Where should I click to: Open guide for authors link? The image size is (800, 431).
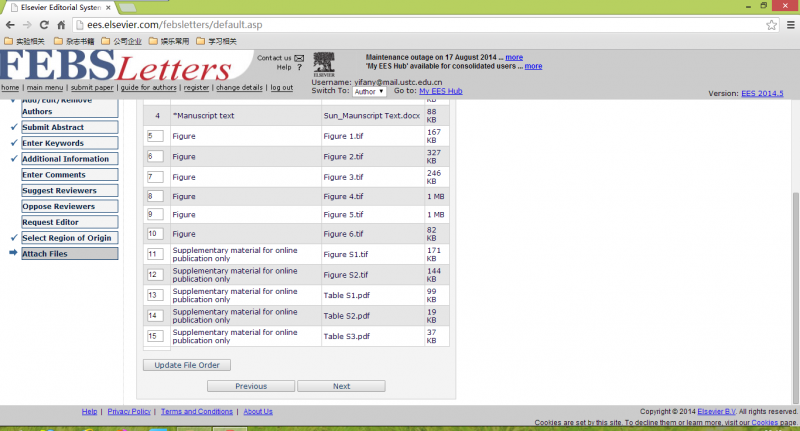click(148, 88)
